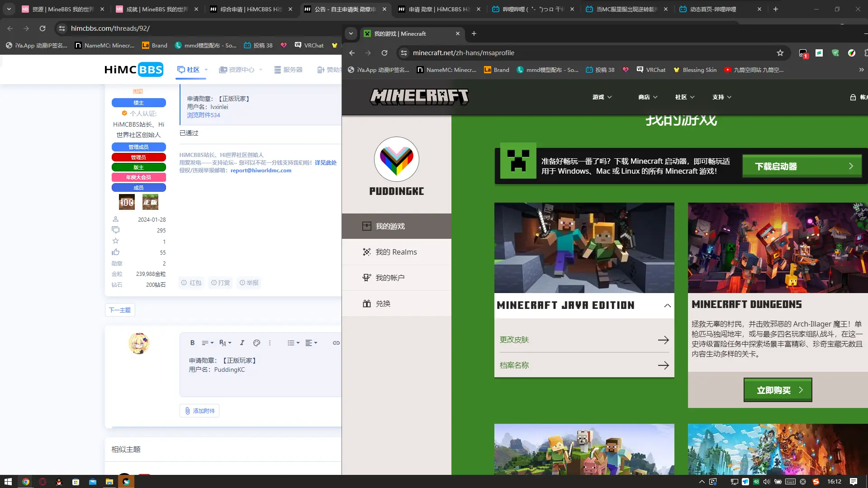Screen dimensions: 868x488
Task: Click the PuddingKC profile avatar
Action: tap(396, 159)
